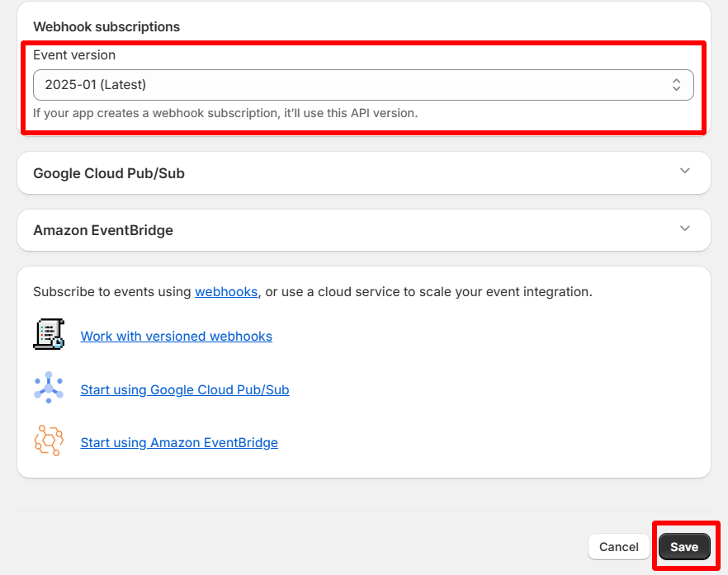Open the inline "webhooks" hyperlink
The image size is (728, 575).
[226, 292]
